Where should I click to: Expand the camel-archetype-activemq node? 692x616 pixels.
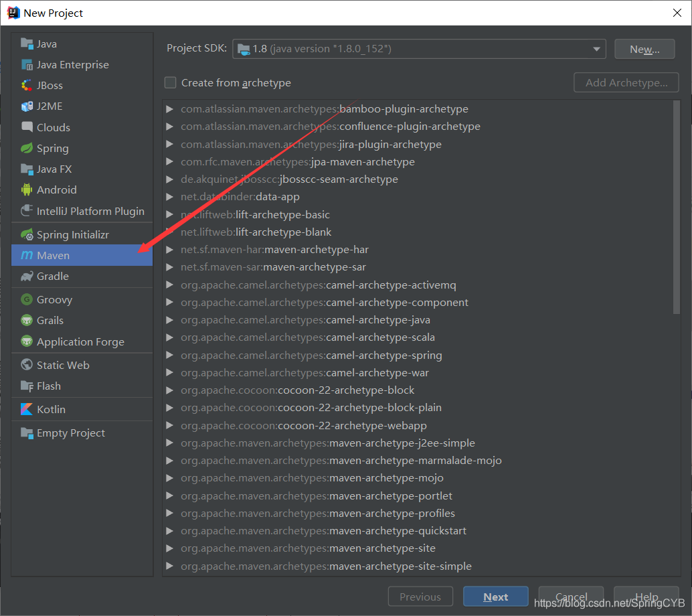(169, 285)
